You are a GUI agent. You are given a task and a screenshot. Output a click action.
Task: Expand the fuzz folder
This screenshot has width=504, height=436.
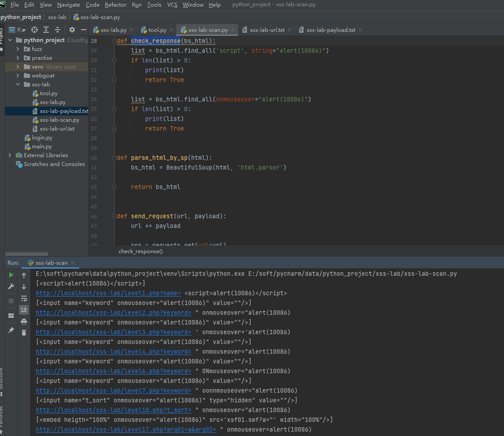[x=18, y=49]
